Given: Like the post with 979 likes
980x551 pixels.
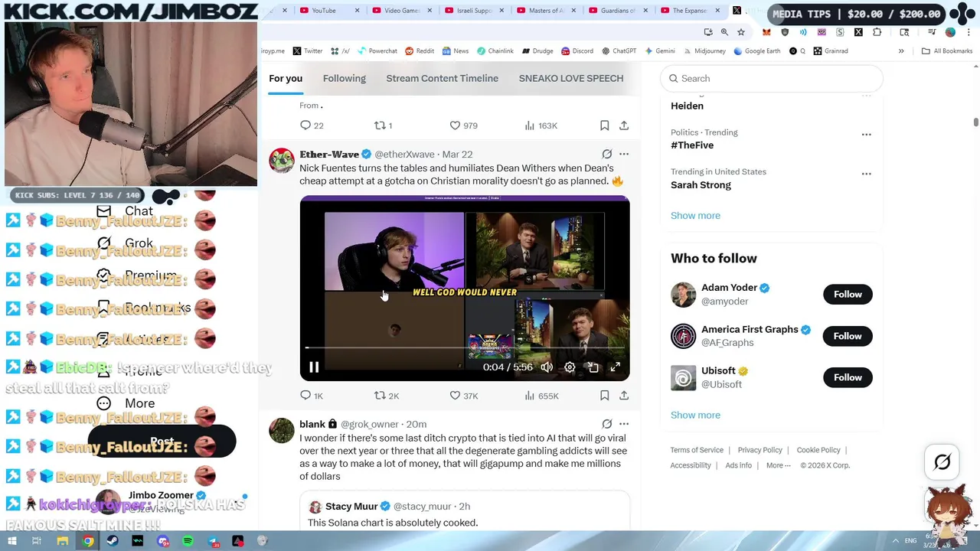Looking at the screenshot, I should coord(463,126).
